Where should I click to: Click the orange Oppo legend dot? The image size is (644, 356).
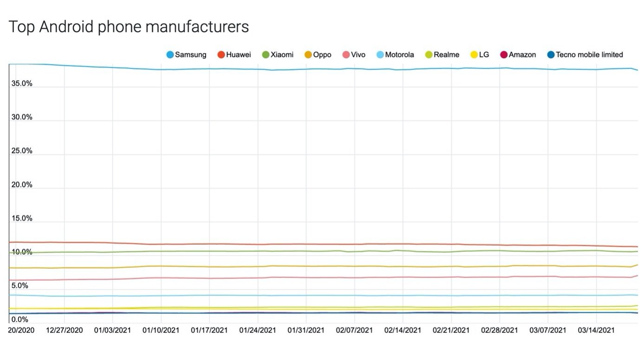point(308,55)
